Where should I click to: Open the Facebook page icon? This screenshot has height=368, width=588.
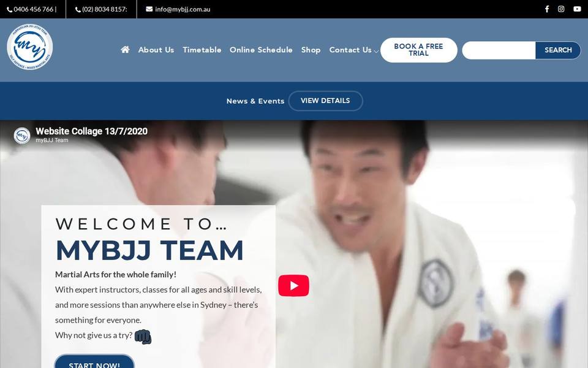[x=547, y=9]
